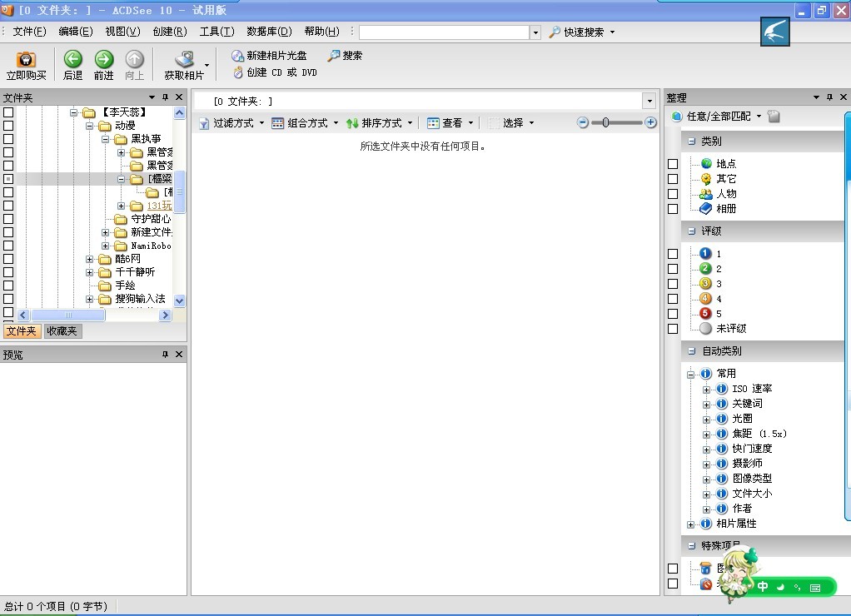Open the 工具(T) menu

click(x=217, y=32)
